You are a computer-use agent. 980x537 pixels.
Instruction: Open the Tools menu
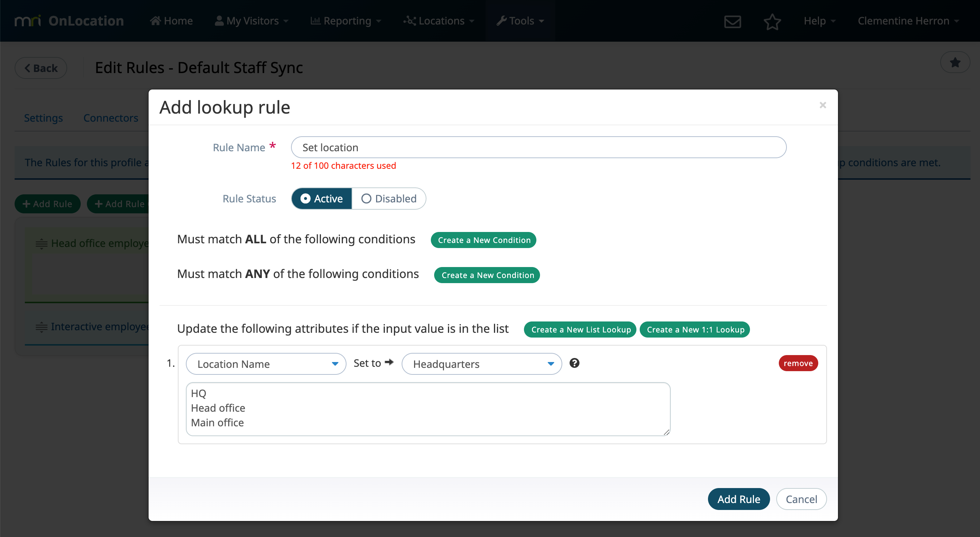click(x=520, y=20)
